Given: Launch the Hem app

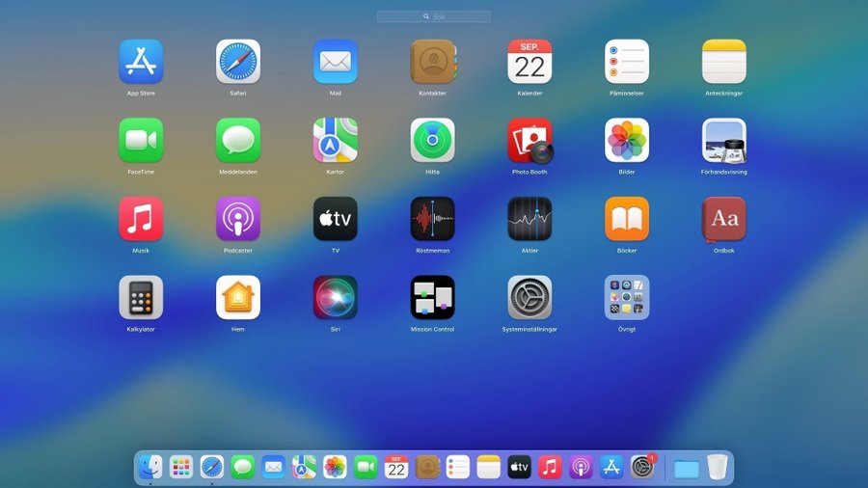Looking at the screenshot, I should coord(238,297).
